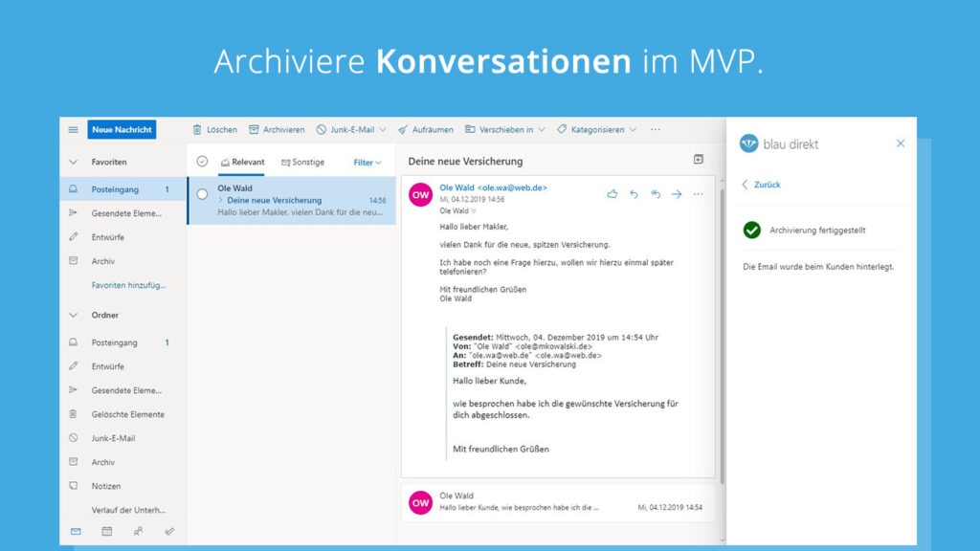
Task: Reply to Ole Wald's email
Action: tap(634, 194)
